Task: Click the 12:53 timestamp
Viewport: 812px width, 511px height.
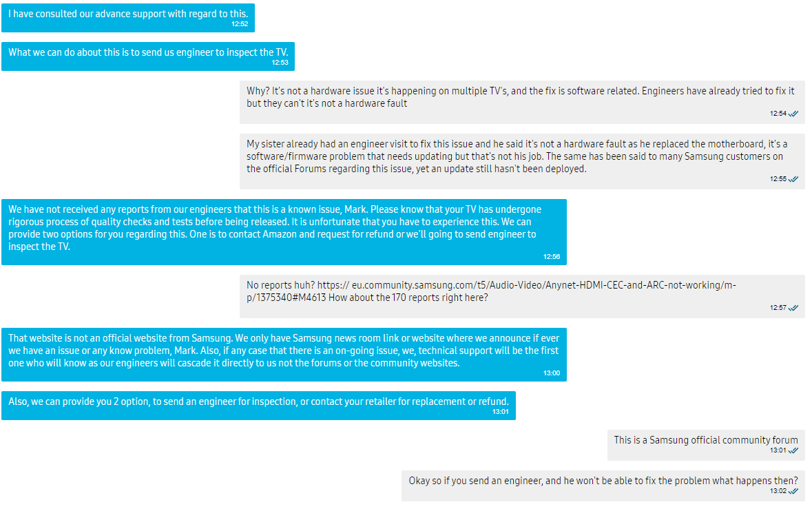Action: [280, 63]
